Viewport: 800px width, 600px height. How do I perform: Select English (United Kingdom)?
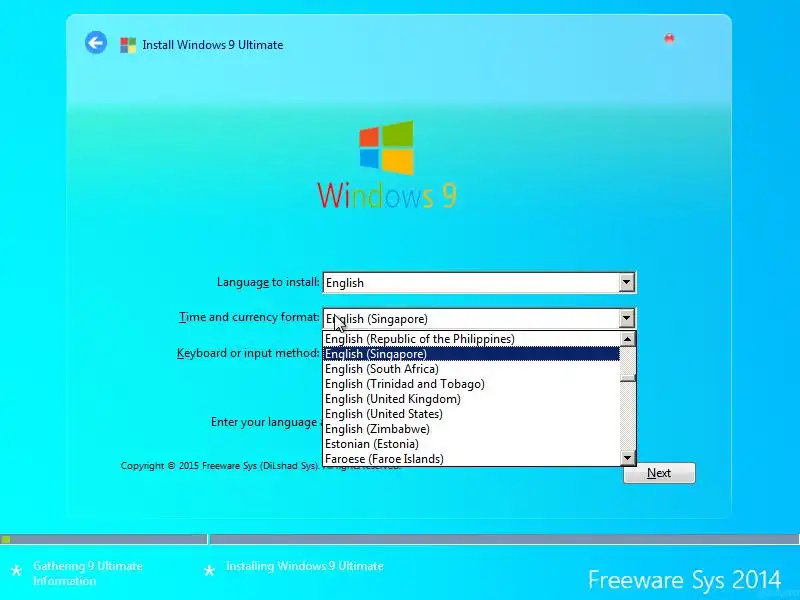tap(471, 399)
